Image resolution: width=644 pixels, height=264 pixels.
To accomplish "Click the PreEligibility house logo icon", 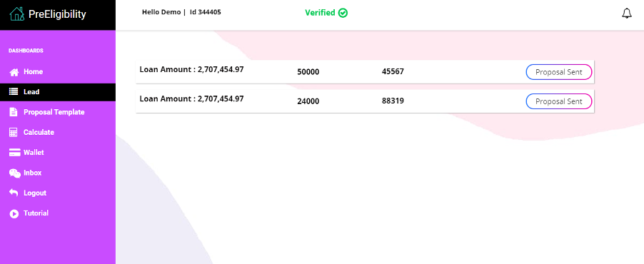I will [x=17, y=14].
